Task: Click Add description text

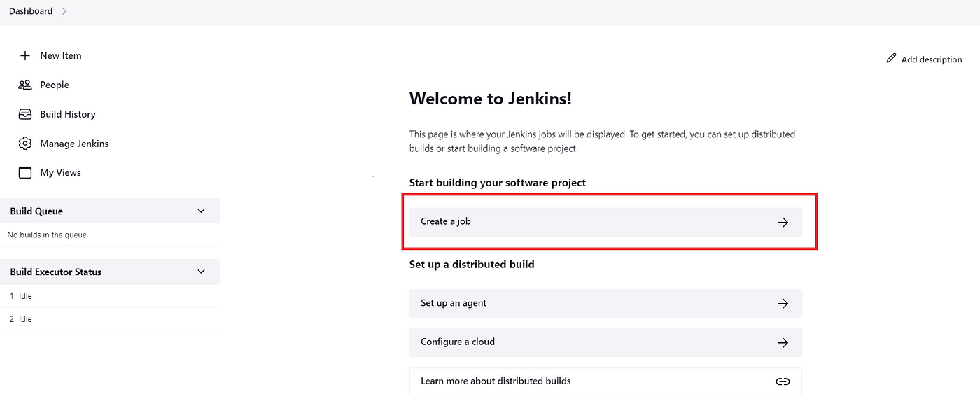Action: coord(932,59)
